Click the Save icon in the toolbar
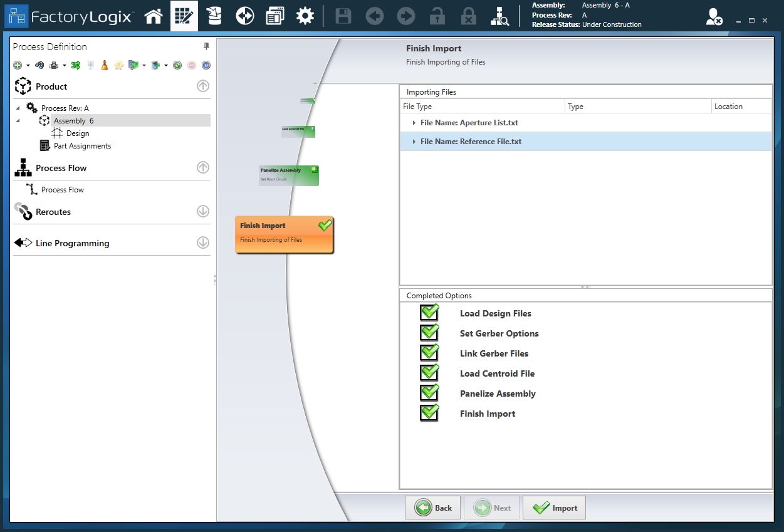 click(343, 16)
